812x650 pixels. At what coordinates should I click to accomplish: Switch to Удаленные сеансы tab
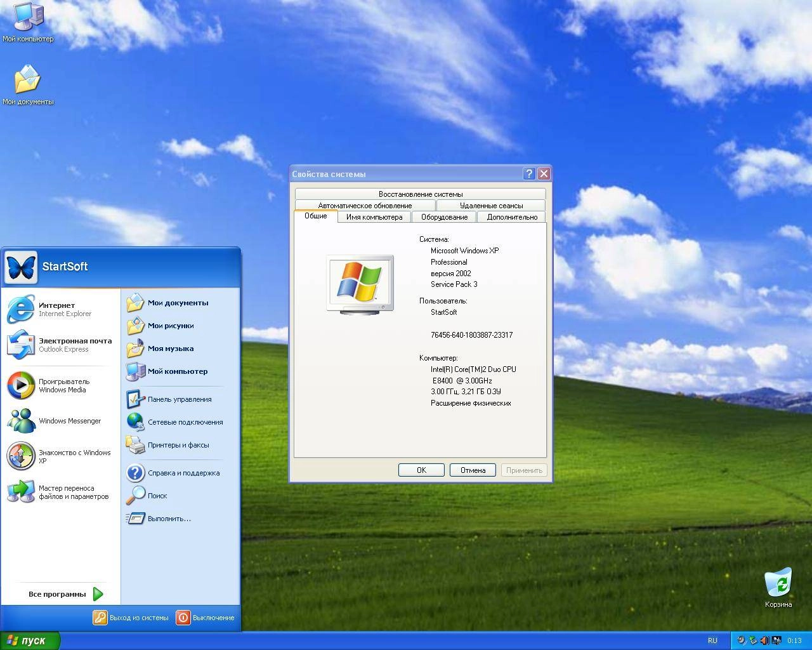(491, 206)
